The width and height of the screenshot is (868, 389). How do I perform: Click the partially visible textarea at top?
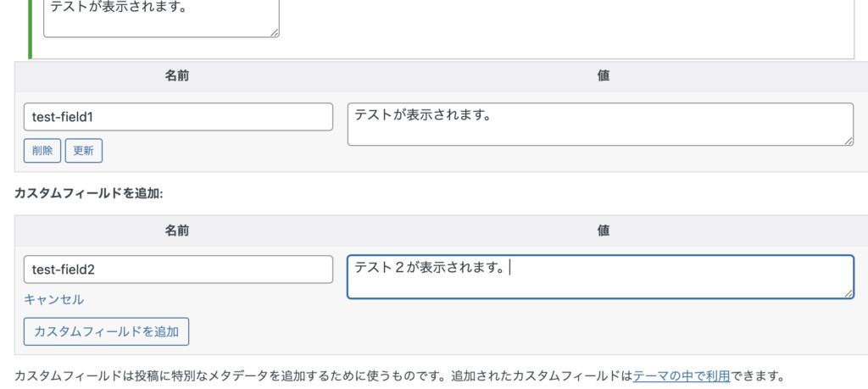[x=161, y=18]
